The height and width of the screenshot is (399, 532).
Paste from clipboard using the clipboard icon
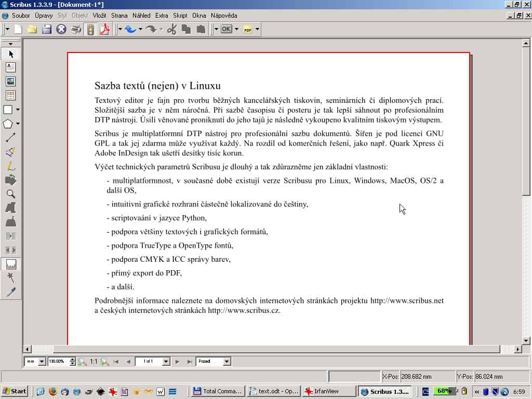coord(201,30)
